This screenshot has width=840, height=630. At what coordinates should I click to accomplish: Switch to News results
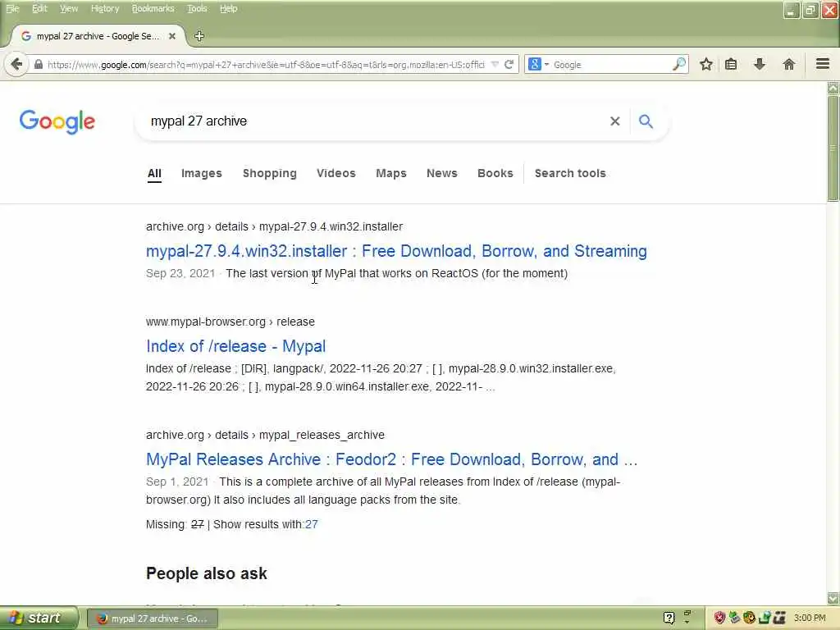coord(442,174)
